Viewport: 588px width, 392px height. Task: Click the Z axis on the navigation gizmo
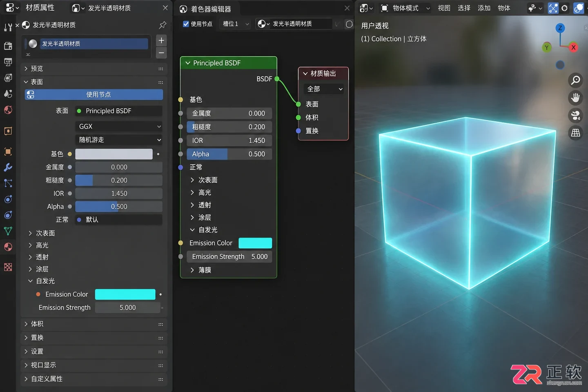point(560,28)
